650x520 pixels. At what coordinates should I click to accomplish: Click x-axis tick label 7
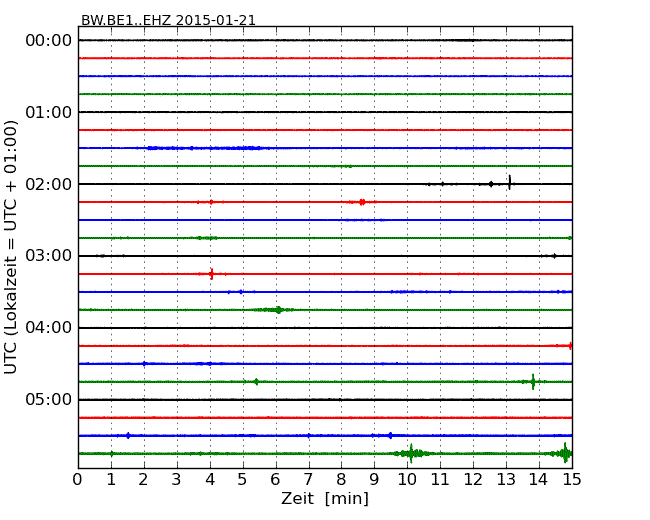tap(308, 480)
